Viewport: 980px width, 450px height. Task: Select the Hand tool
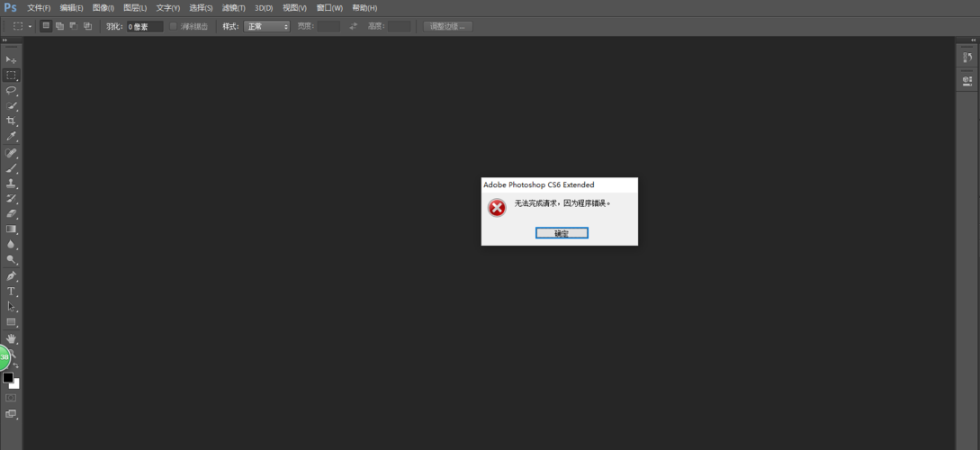coord(12,338)
